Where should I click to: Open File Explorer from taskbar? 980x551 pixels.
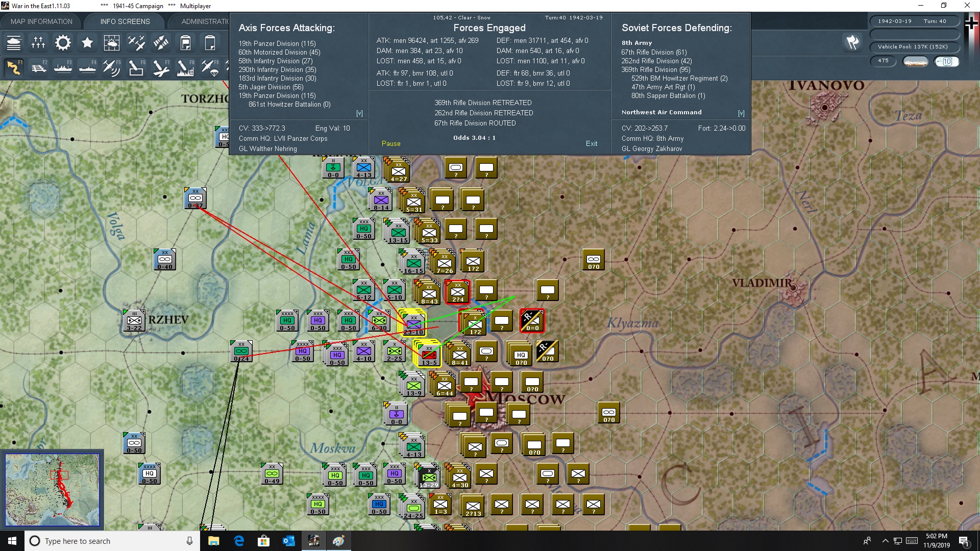coord(213,541)
